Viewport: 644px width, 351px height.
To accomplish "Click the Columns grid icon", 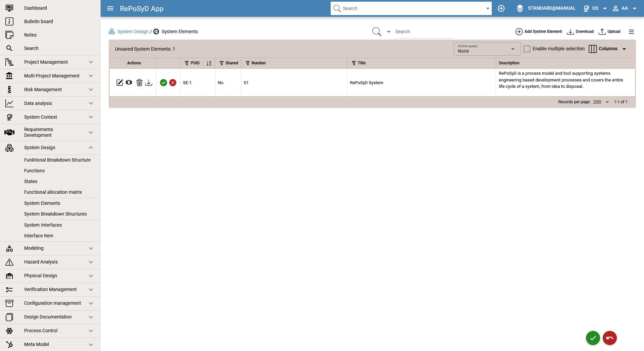I will (x=593, y=49).
